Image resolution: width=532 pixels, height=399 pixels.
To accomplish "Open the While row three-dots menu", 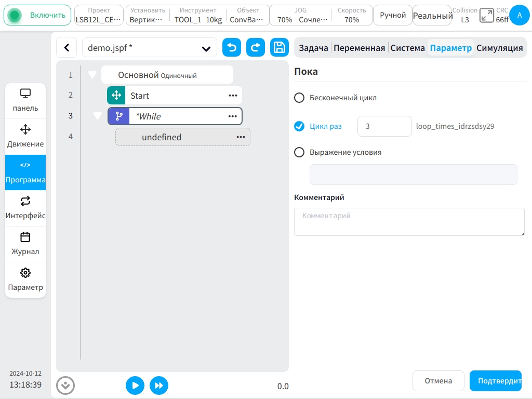I will coord(232,116).
